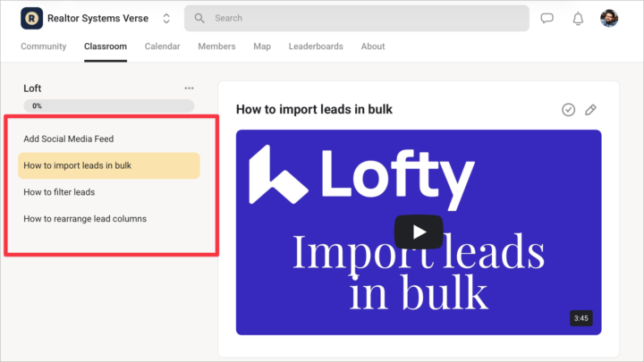Click the magnifying glass search icon

[x=199, y=18]
